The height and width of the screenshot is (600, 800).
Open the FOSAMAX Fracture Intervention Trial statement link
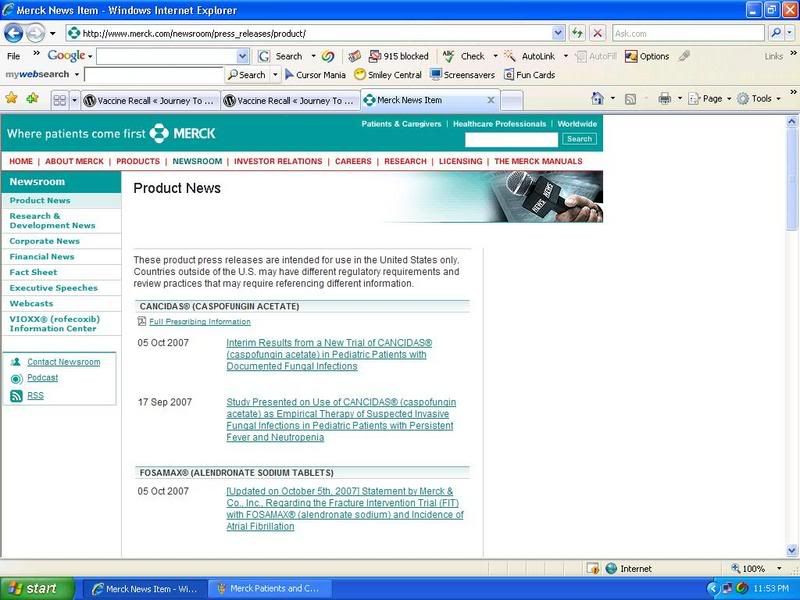345,509
